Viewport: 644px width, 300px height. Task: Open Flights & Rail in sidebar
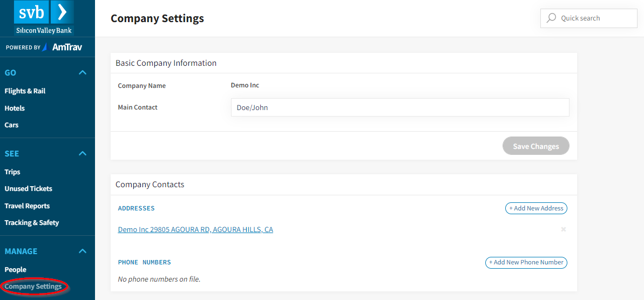click(x=25, y=91)
